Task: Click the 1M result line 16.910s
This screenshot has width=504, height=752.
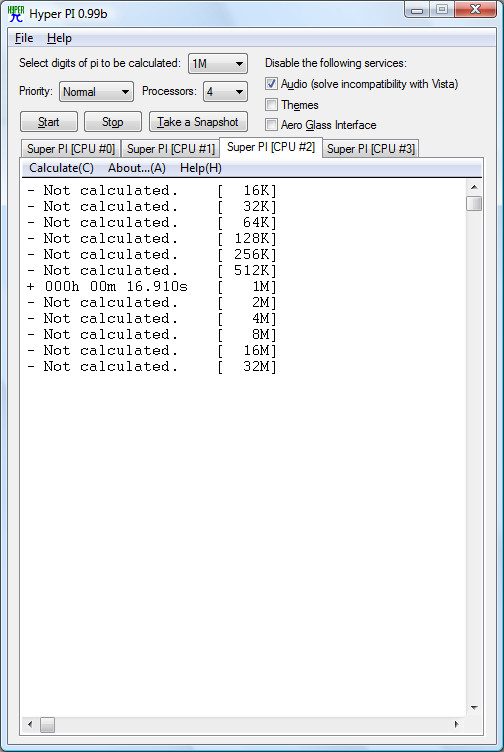Action: pos(152,287)
